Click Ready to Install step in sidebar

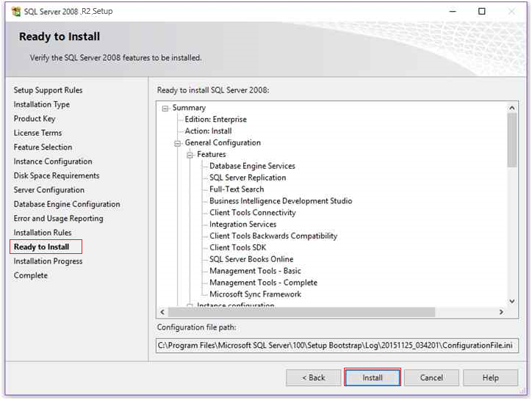41,247
